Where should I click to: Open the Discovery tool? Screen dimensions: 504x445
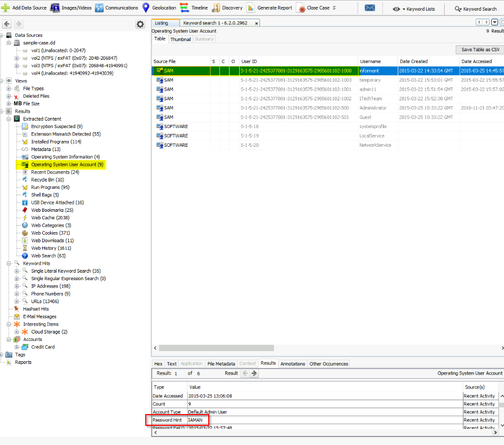point(227,7)
